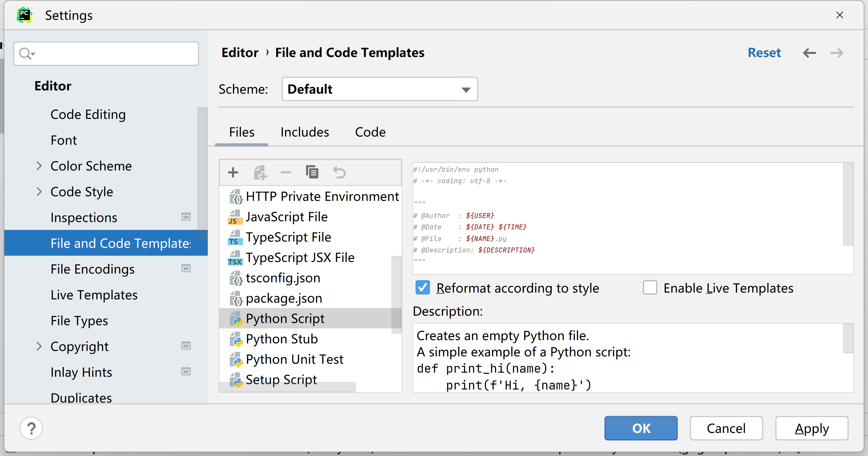Select the TypeScript JSX File template
The image size is (868, 456).
300,258
